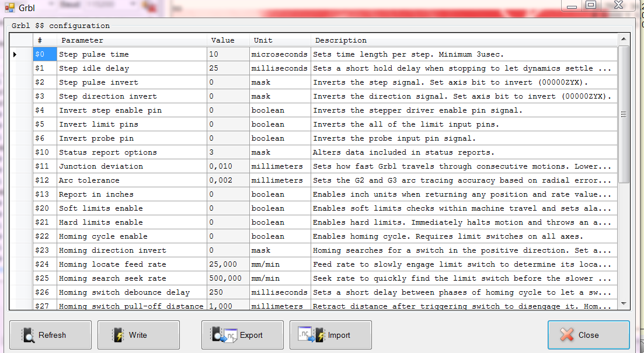Click the Refresh button

pos(51,335)
